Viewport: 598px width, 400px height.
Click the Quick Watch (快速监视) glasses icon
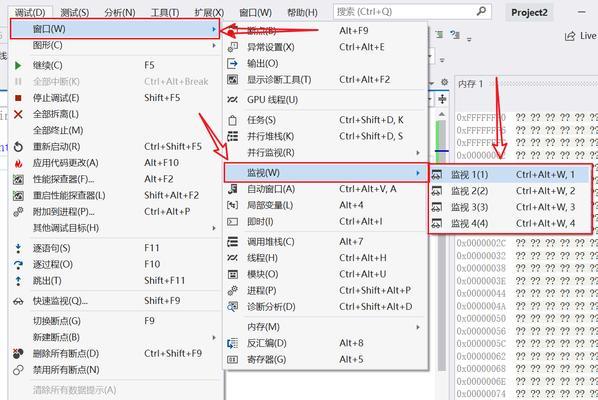click(18, 301)
